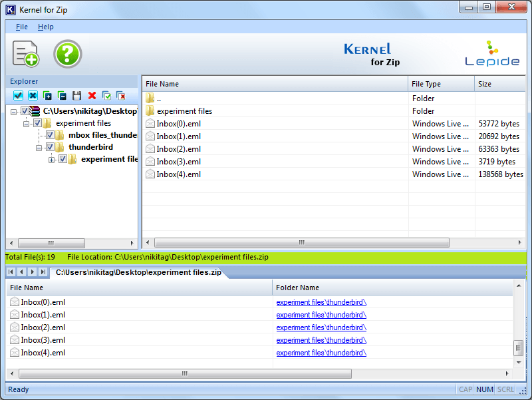Click the red X delete icon
The height and width of the screenshot is (400, 532).
click(x=92, y=96)
